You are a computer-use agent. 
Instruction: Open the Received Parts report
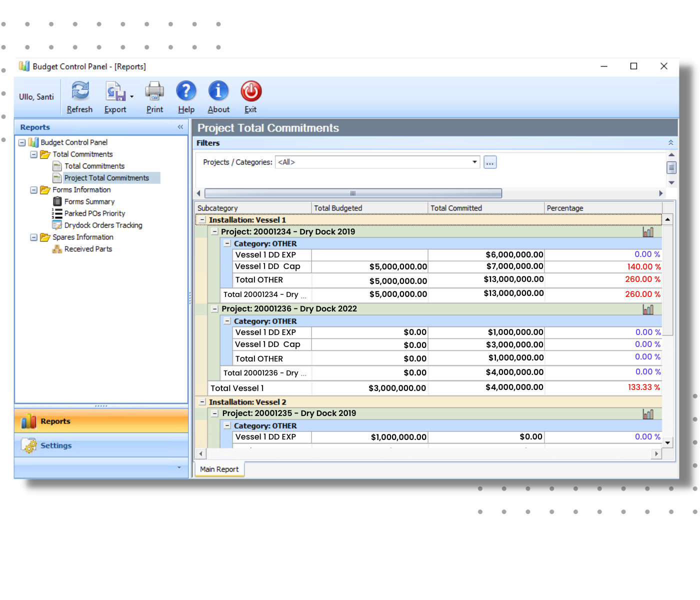(88, 248)
